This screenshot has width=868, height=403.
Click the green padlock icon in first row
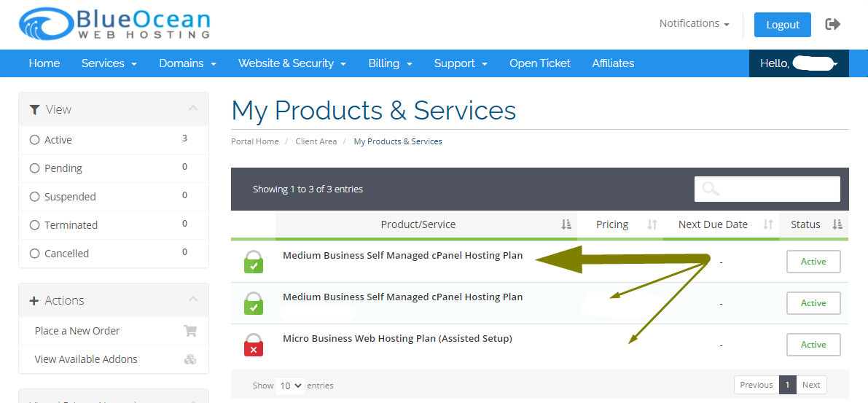[253, 262]
